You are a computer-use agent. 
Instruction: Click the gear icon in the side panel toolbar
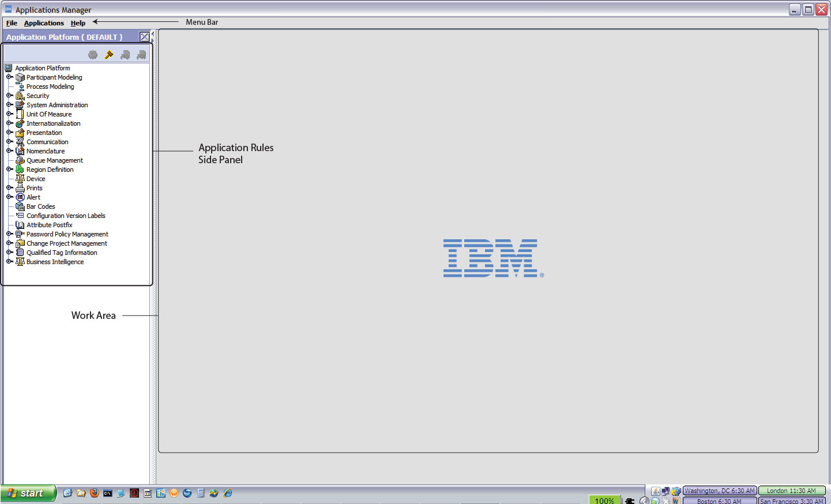point(93,55)
